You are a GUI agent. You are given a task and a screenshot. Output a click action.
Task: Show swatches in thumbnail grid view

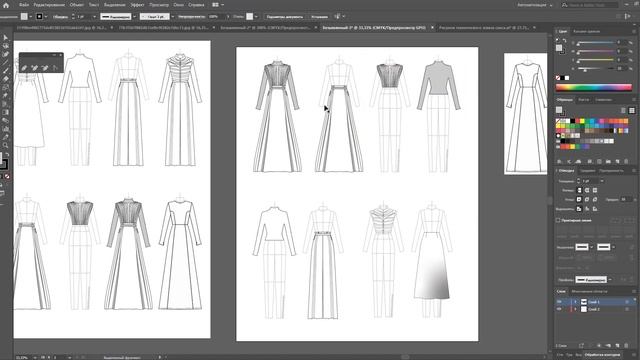pyautogui.click(x=631, y=110)
